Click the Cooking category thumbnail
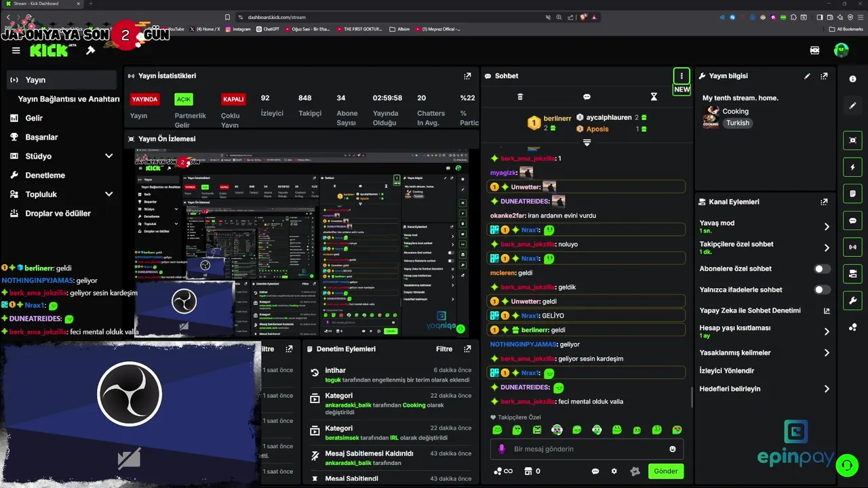Viewport: 868px width, 488px height. (x=711, y=117)
